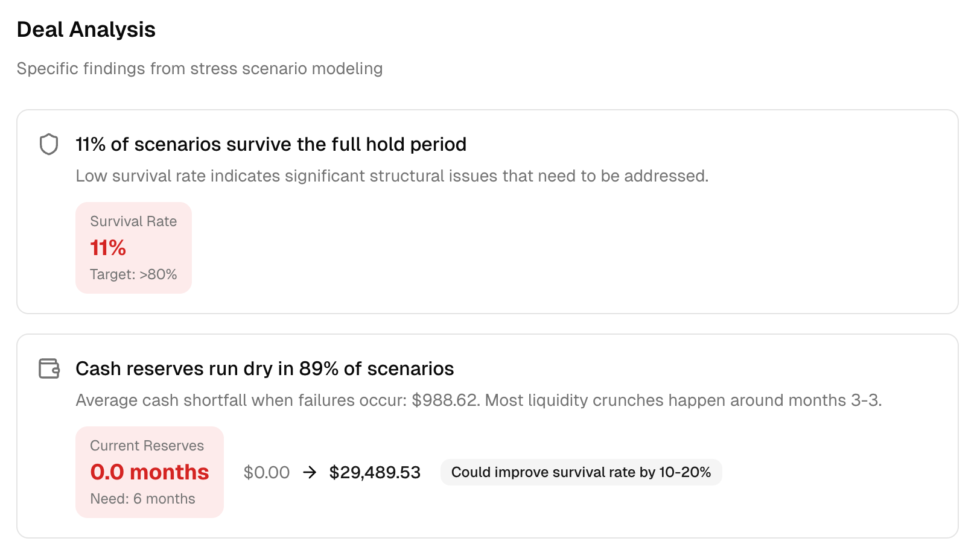
Task: Click the wallet icon next to cash reserves finding
Action: [48, 368]
